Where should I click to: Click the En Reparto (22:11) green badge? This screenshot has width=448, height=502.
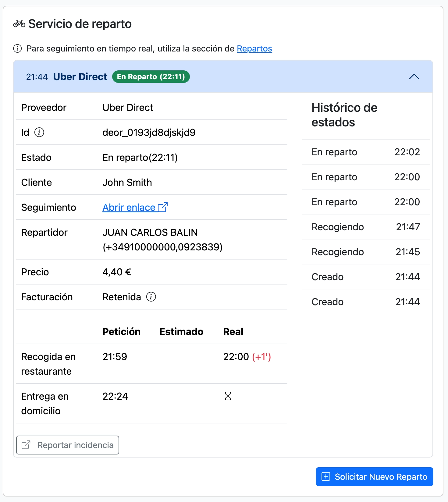(151, 76)
